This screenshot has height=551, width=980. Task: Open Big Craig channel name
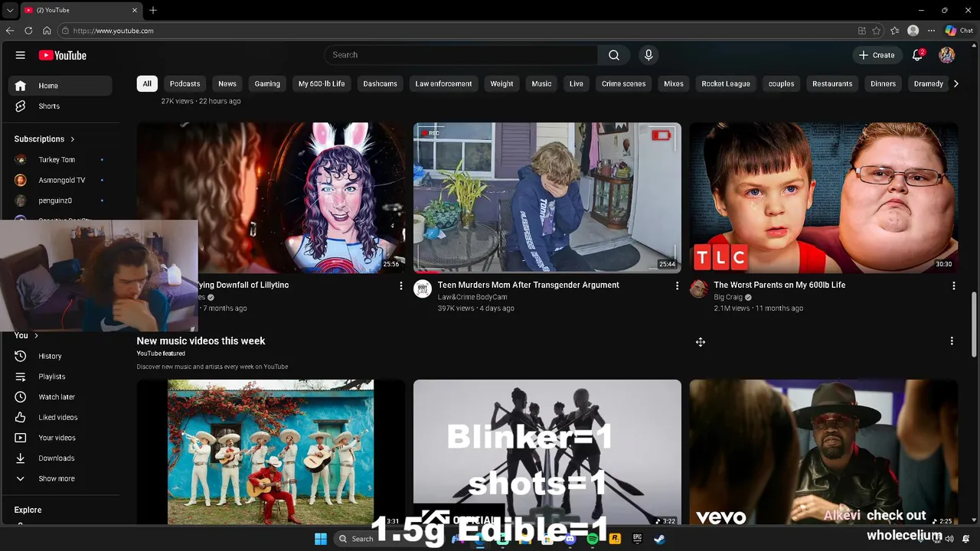coord(728,297)
